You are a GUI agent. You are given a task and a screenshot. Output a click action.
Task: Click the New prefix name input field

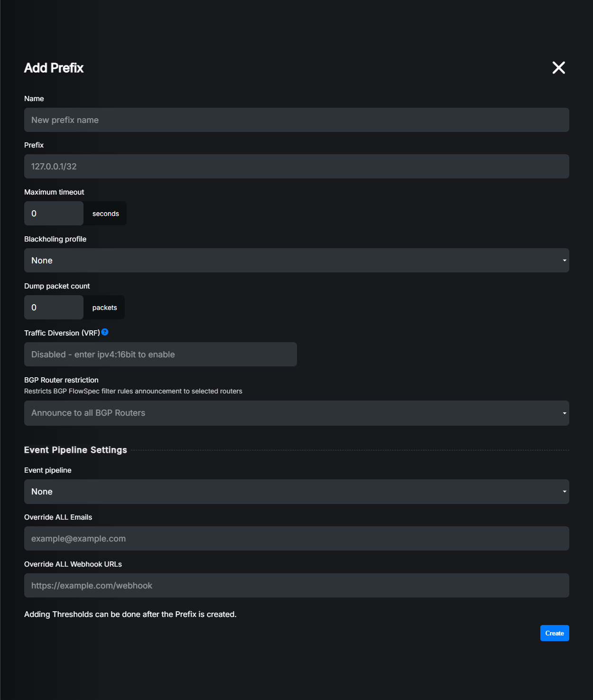(296, 120)
